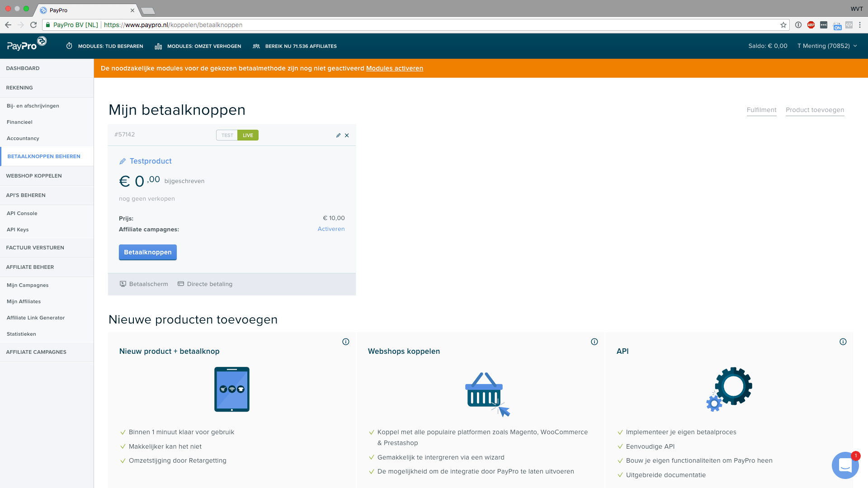The image size is (868, 488).
Task: Select the Directe betaling option
Action: click(205, 284)
